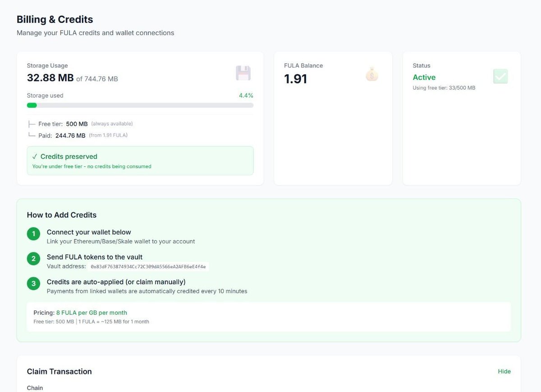The image size is (541, 392).
Task: Click the storage used progress bar
Action: [x=140, y=105]
